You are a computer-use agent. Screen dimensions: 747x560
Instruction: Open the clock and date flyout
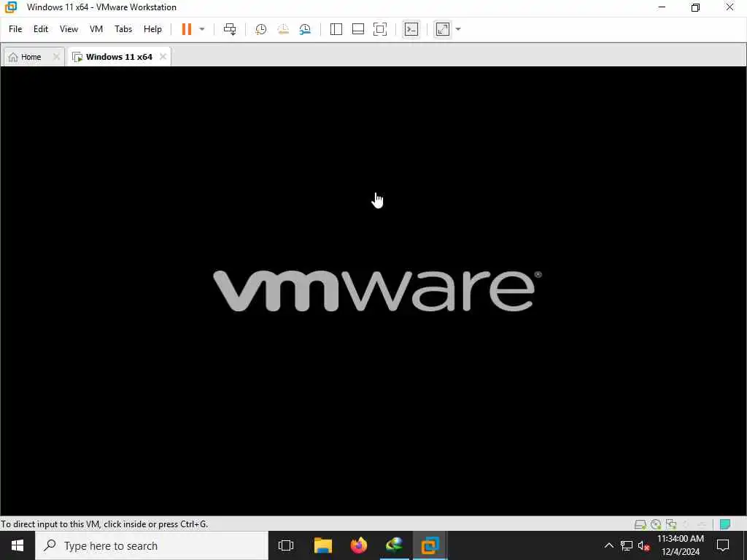681,545
